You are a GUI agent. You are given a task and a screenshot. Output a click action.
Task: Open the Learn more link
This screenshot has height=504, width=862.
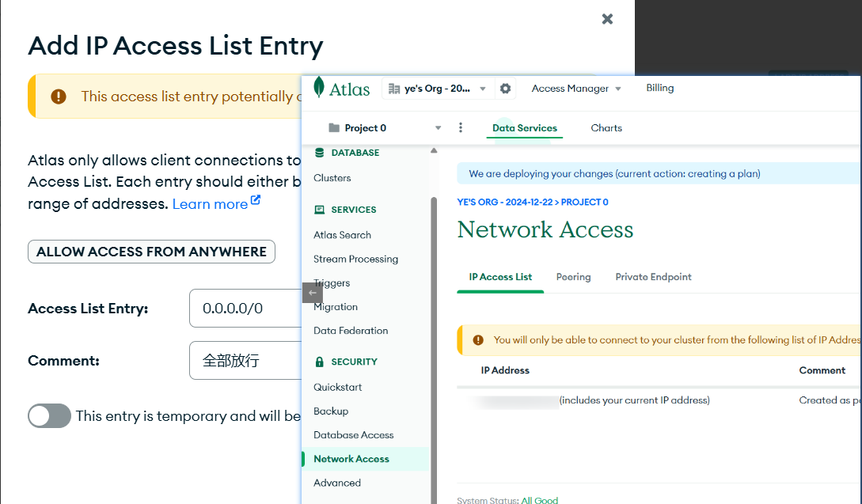click(210, 204)
